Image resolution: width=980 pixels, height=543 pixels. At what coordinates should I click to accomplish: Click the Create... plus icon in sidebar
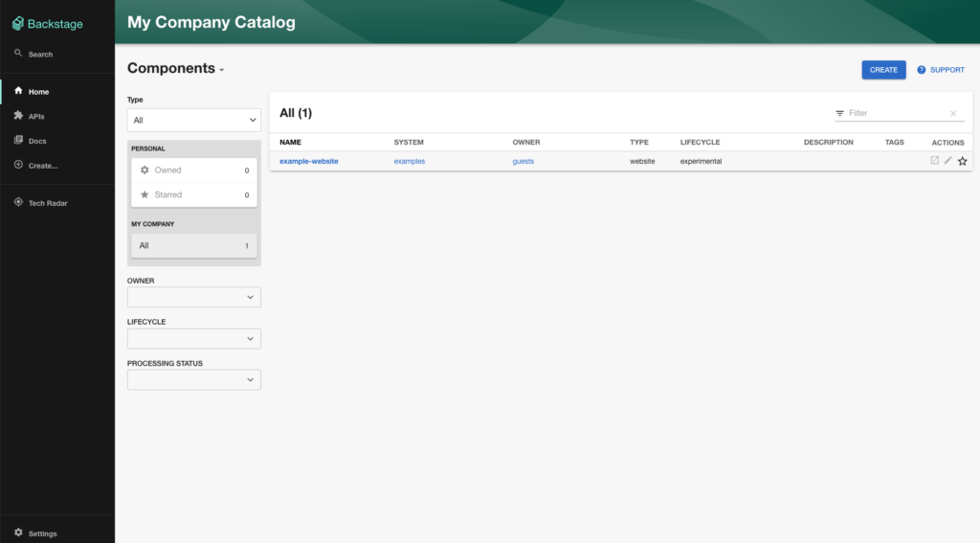point(18,165)
